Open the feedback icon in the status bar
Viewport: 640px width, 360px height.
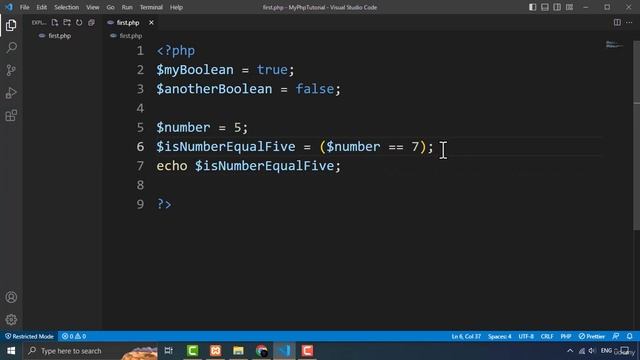(616, 336)
